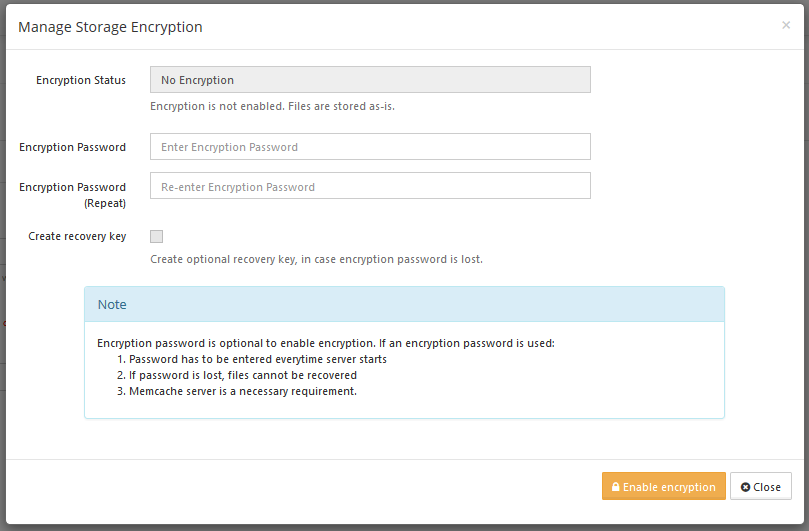Click the 'Create recovery key' label
Screen dimensions: 809x531
coord(77,236)
